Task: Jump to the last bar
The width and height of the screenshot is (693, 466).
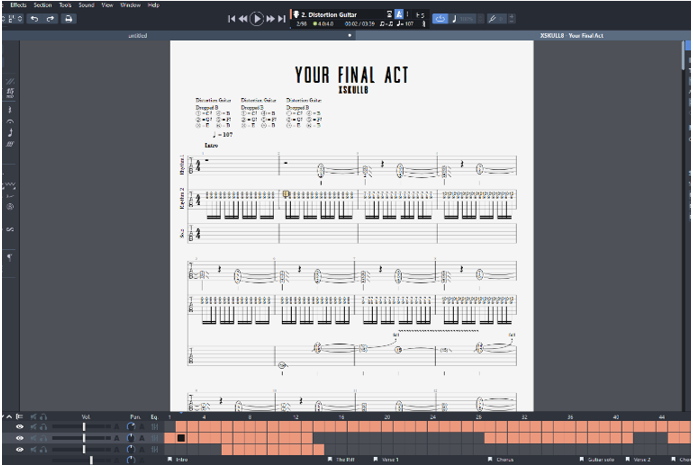Action: tap(282, 19)
